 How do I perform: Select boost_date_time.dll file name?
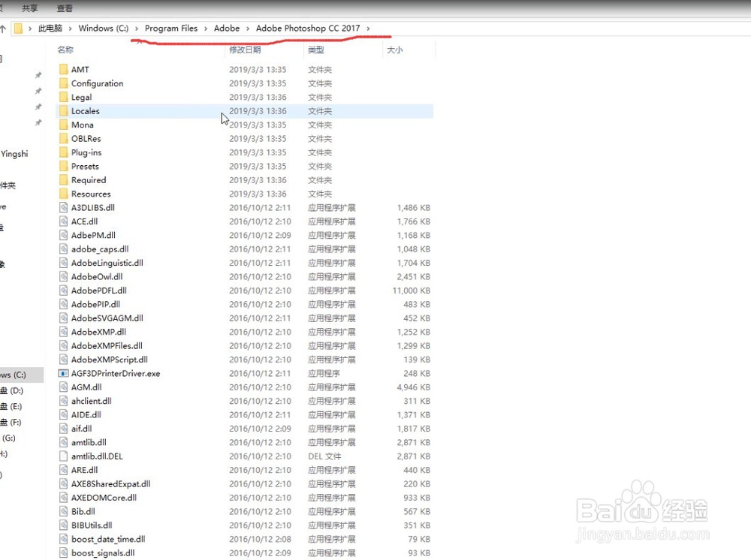[108, 540]
